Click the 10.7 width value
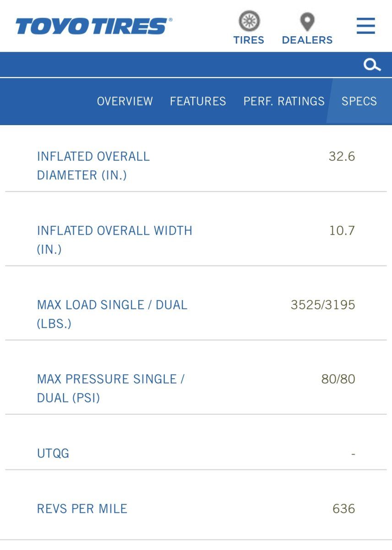This screenshot has width=392, height=550. 342,231
